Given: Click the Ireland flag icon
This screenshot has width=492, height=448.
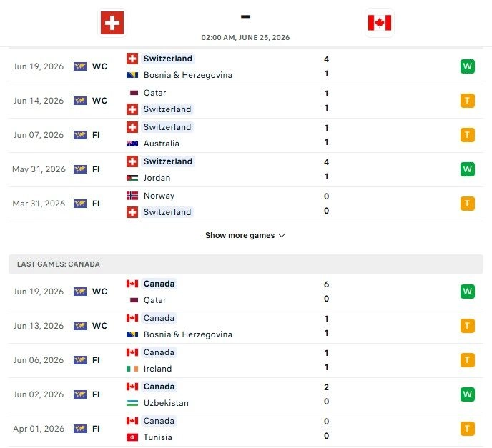Looking at the screenshot, I should pyautogui.click(x=132, y=369).
